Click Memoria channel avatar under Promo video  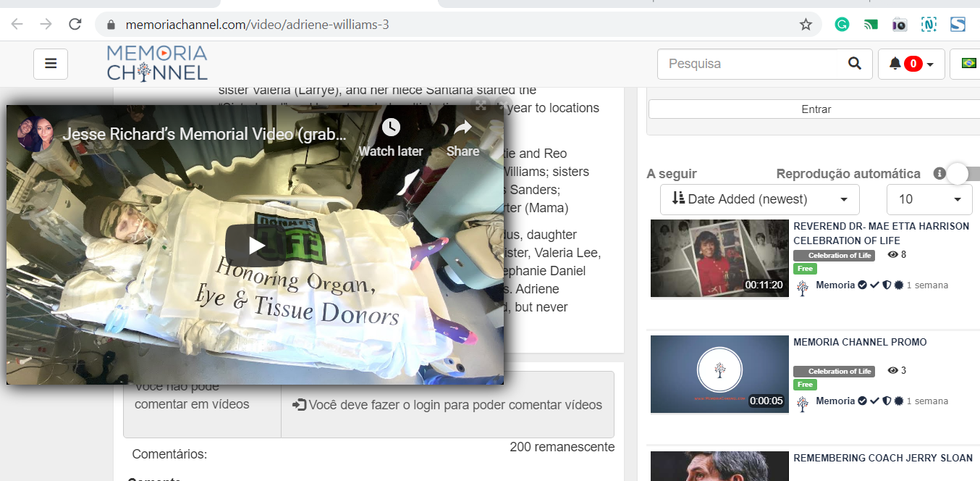(802, 403)
